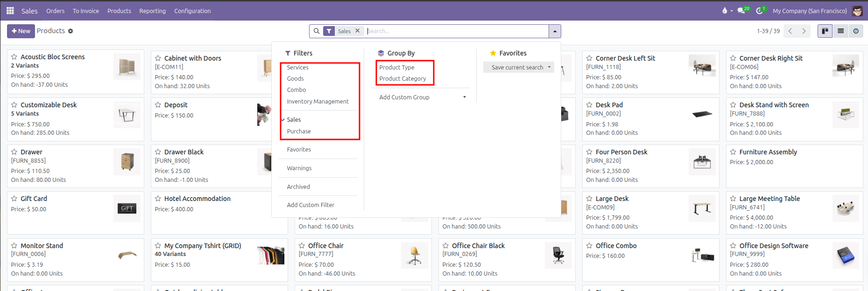Star the Four Person Desk product
Image resolution: width=868 pixels, height=291 pixels.
coord(590,152)
